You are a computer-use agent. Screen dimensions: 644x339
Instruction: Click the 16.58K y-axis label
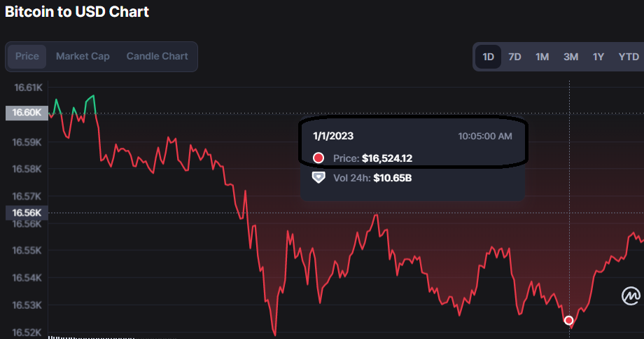(27, 169)
